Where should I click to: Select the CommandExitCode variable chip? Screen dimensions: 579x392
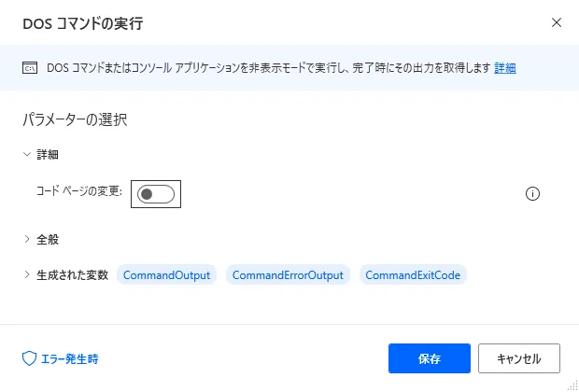[x=413, y=275]
